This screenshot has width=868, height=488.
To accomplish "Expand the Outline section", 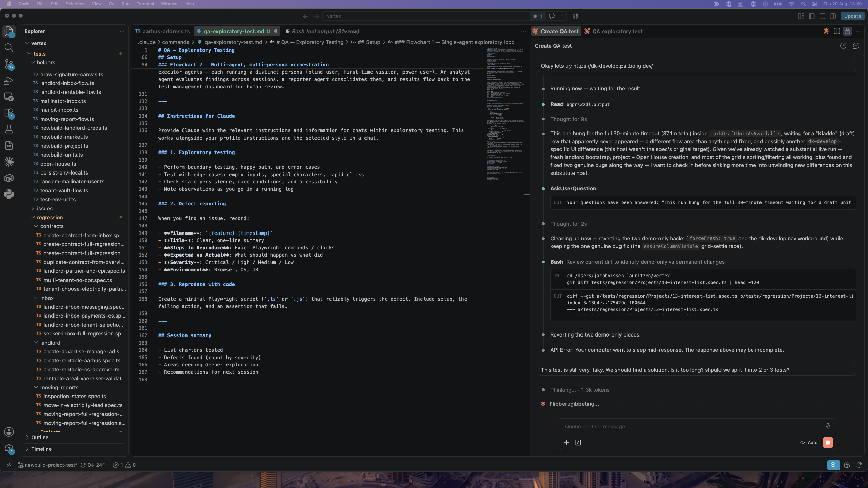I will tap(40, 437).
